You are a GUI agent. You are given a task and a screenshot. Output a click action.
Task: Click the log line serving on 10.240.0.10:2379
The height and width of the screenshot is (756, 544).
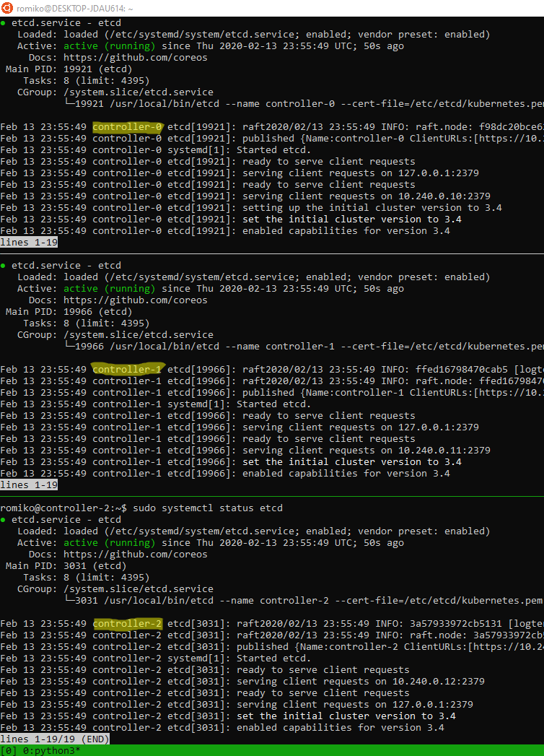[245, 196]
